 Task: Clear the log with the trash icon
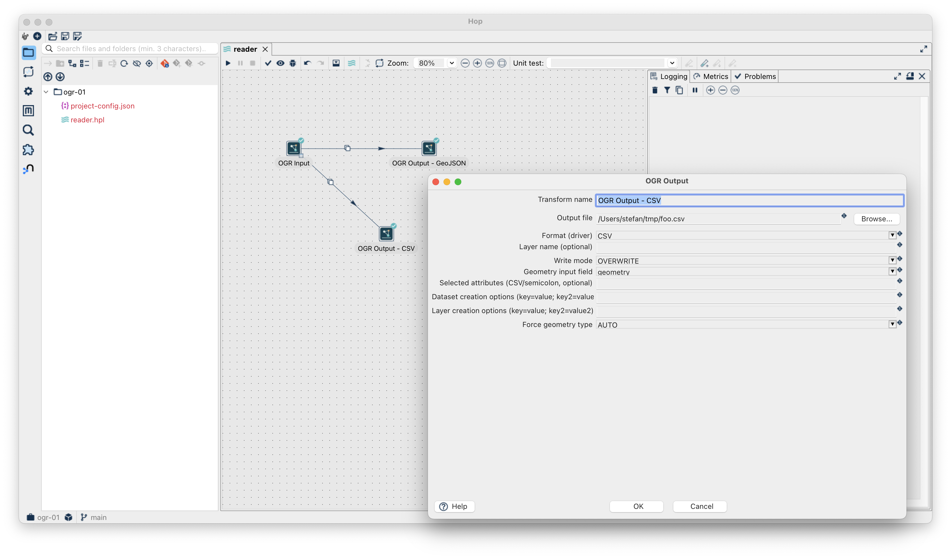click(655, 90)
